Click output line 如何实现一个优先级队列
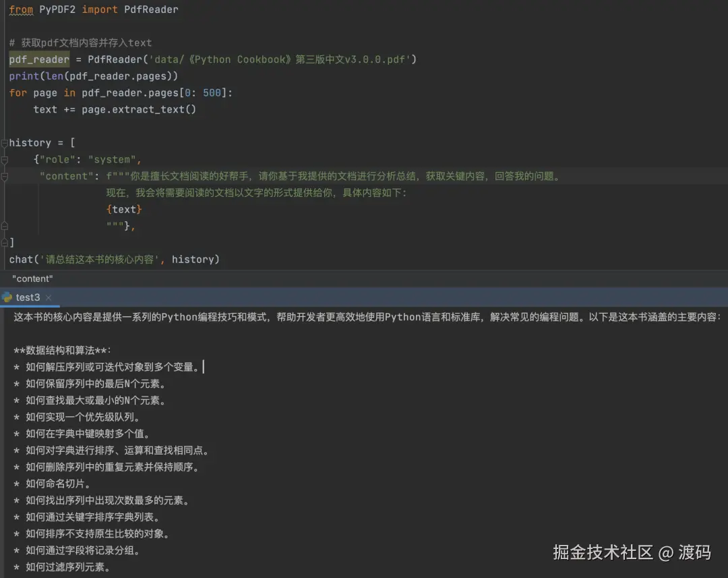This screenshot has height=578, width=728. click(77, 417)
